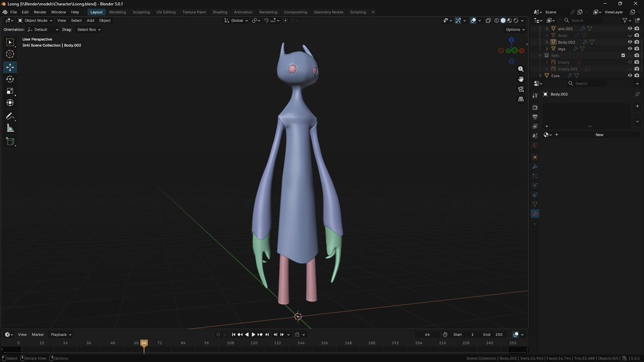Click the viewport zoom magnifier icon

(521, 69)
